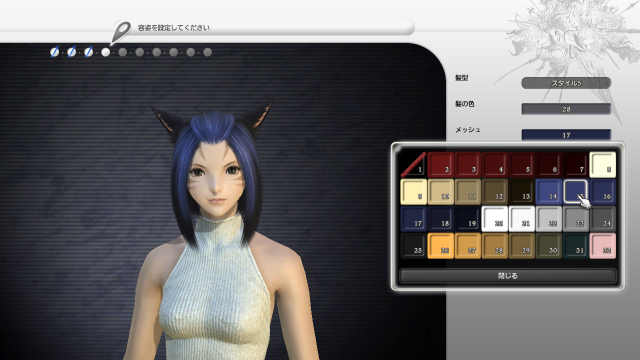Jump to the fifth step indicator dot

tap(122, 52)
